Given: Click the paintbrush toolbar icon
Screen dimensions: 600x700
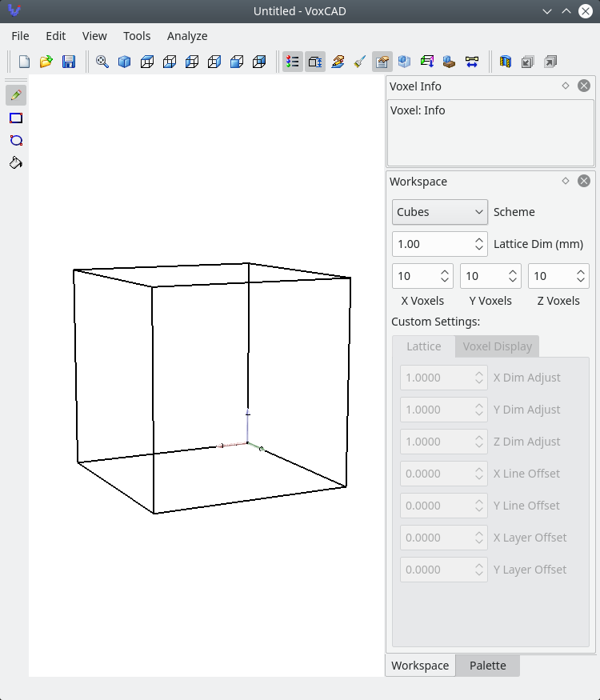Looking at the screenshot, I should click(360, 62).
